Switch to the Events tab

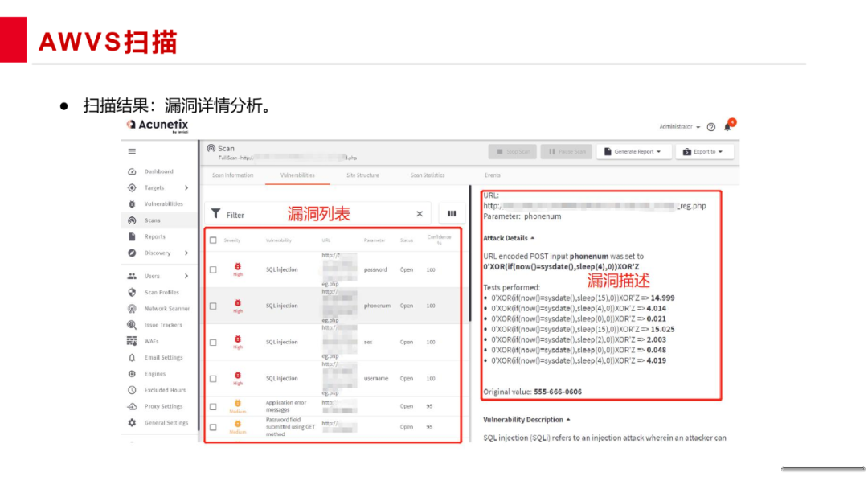(492, 175)
